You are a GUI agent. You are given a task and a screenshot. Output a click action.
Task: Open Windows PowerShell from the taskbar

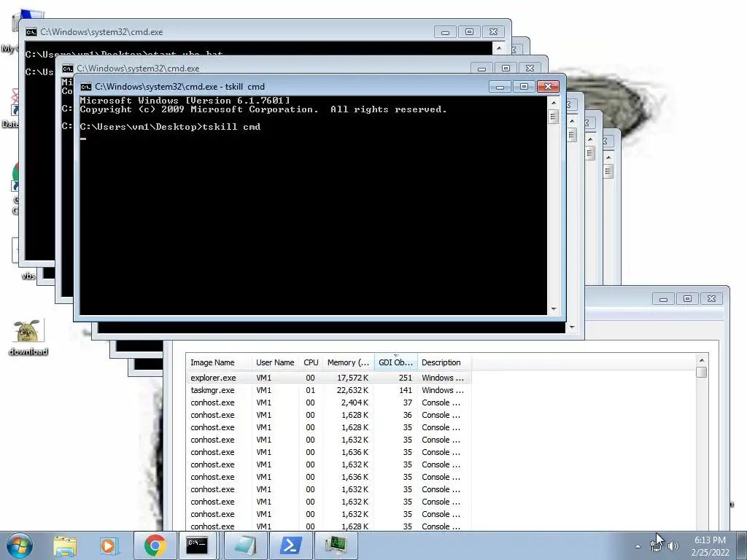tap(290, 545)
